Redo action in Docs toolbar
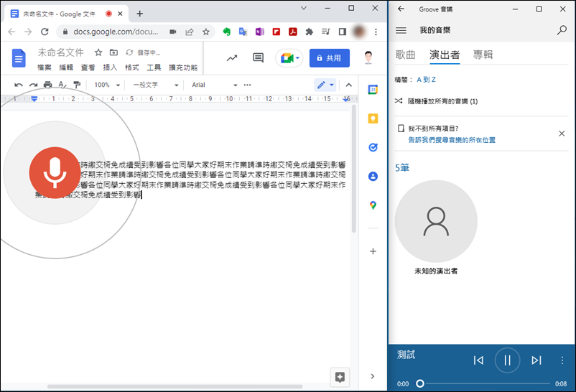Image resolution: width=576 pixels, height=392 pixels. point(33,85)
